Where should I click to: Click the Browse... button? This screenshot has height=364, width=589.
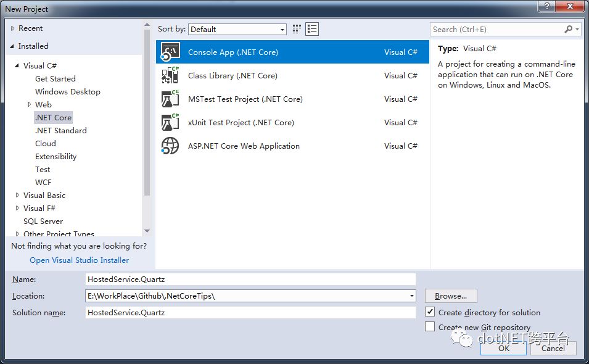[x=451, y=296]
